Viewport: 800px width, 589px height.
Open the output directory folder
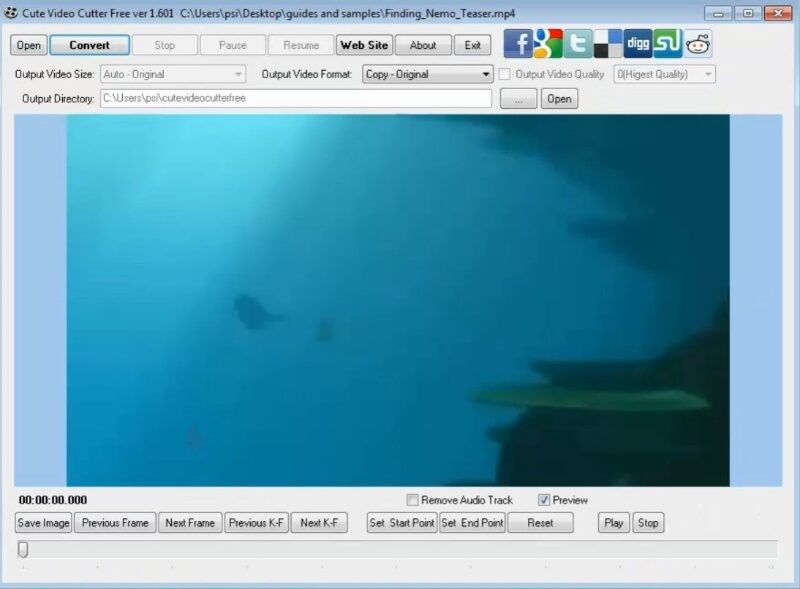(x=559, y=99)
